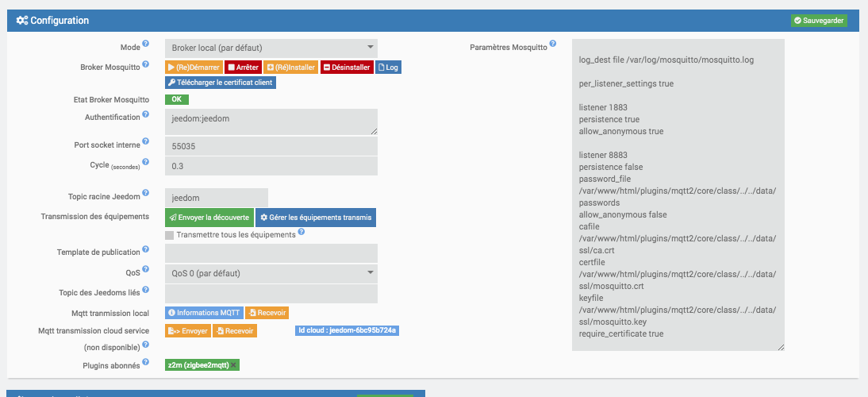Click help icon beside Plugins abonnés

[x=145, y=362]
